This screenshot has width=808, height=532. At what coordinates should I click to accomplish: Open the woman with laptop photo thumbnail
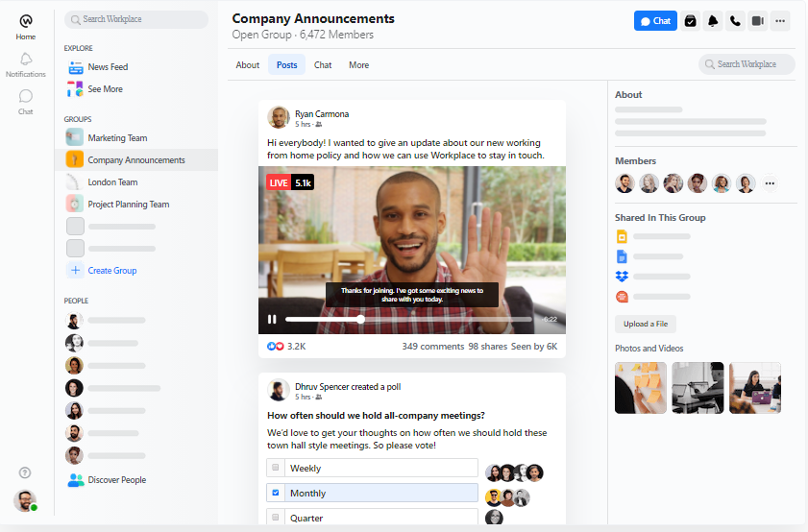coord(755,388)
